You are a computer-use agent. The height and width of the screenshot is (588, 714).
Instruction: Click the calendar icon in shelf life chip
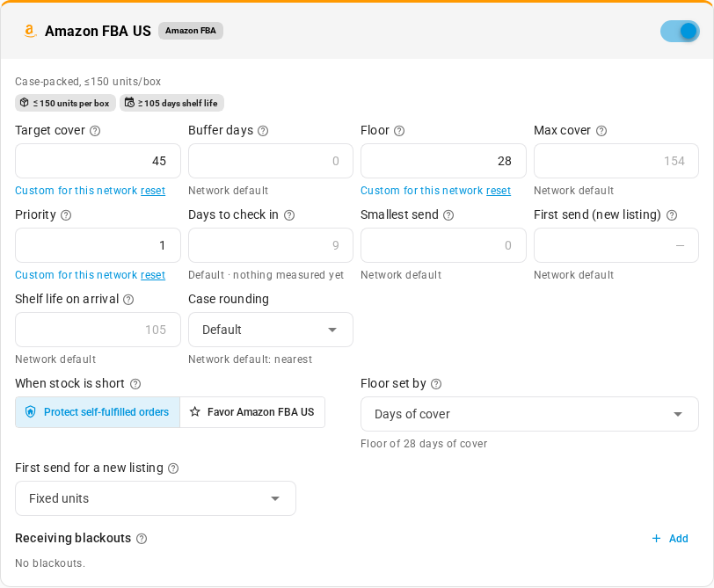pos(129,103)
